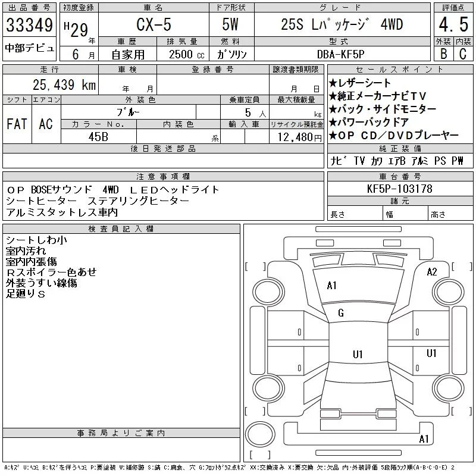The image size is (476, 476).
Task: Click the A1 mark on the hood
Action: pyautogui.click(x=331, y=286)
